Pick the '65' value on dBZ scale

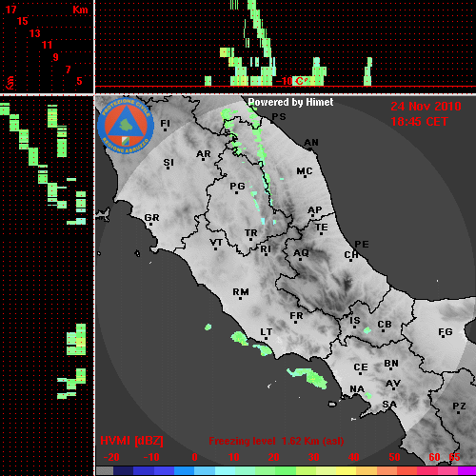click(x=454, y=457)
